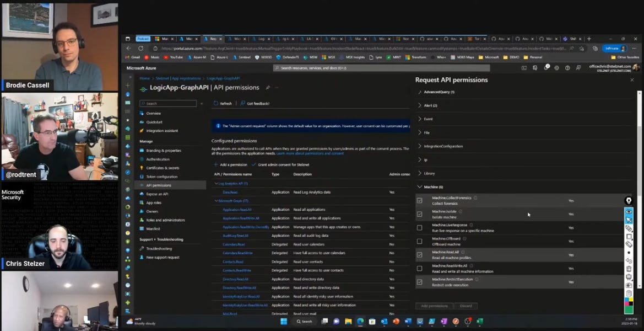Click Azure search resources input field

(382, 68)
